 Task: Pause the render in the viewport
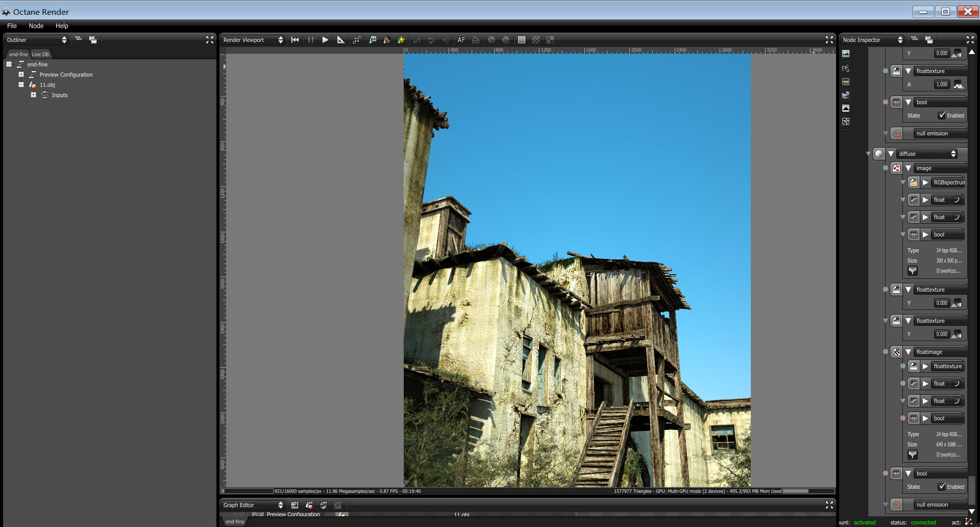[x=311, y=40]
